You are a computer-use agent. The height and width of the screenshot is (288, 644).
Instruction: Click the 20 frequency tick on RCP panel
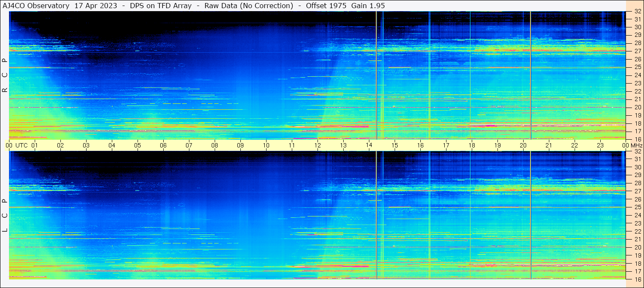pyautogui.click(x=637, y=107)
